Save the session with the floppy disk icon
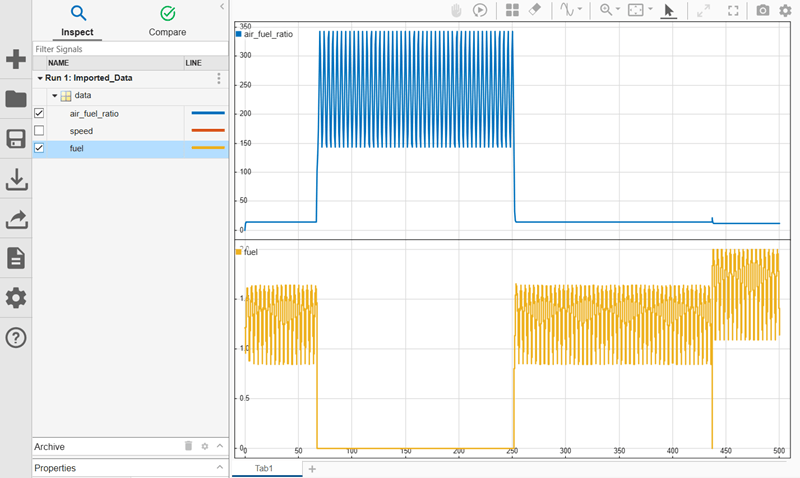This screenshot has height=478, width=800. (x=16, y=139)
